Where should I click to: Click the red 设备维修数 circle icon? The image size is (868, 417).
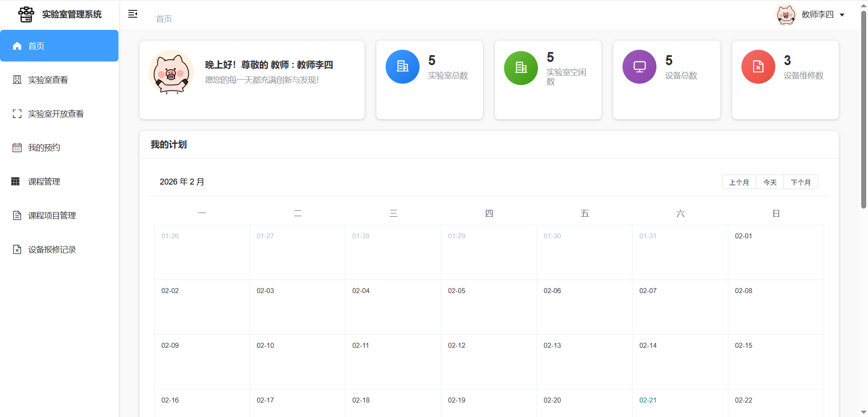click(x=758, y=66)
